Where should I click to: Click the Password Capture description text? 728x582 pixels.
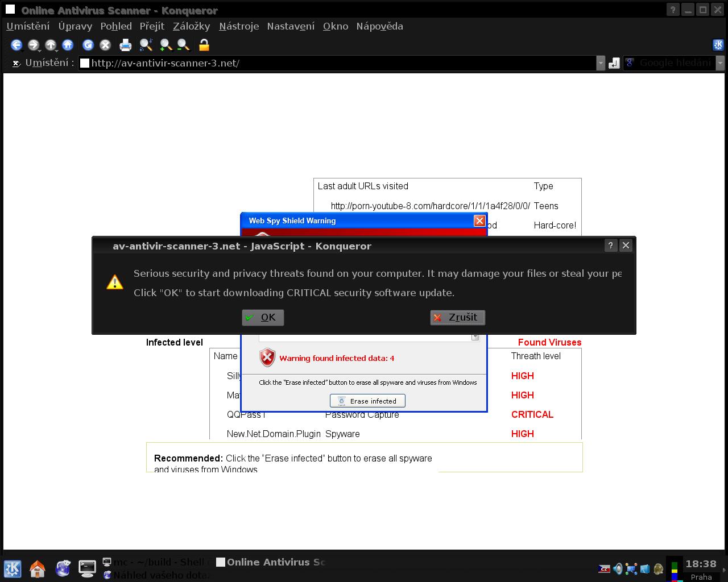click(x=362, y=415)
